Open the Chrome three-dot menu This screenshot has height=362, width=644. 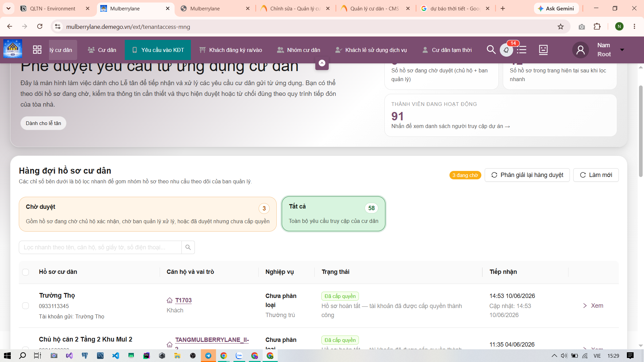pyautogui.click(x=634, y=26)
